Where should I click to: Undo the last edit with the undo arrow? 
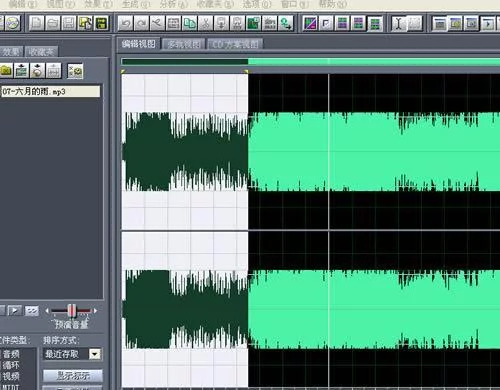(126, 23)
